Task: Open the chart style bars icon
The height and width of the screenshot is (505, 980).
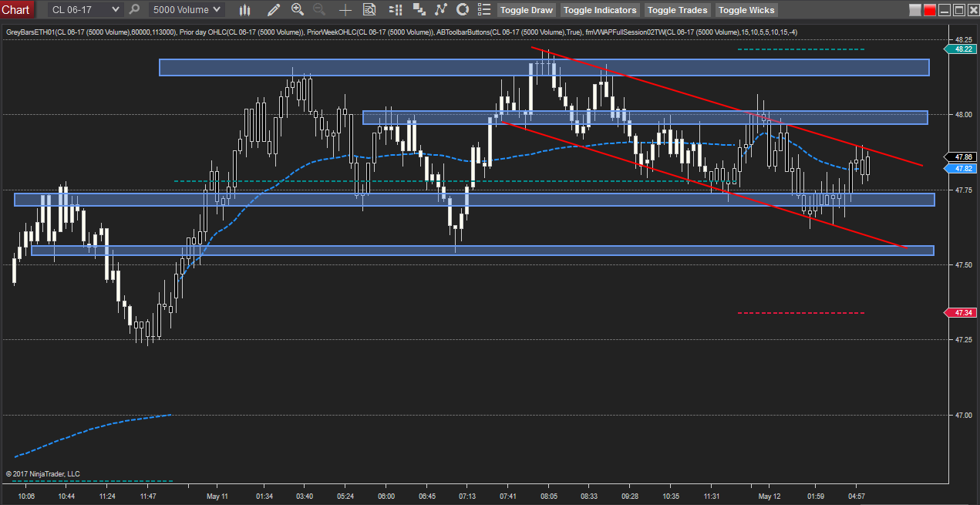Action: [x=245, y=10]
